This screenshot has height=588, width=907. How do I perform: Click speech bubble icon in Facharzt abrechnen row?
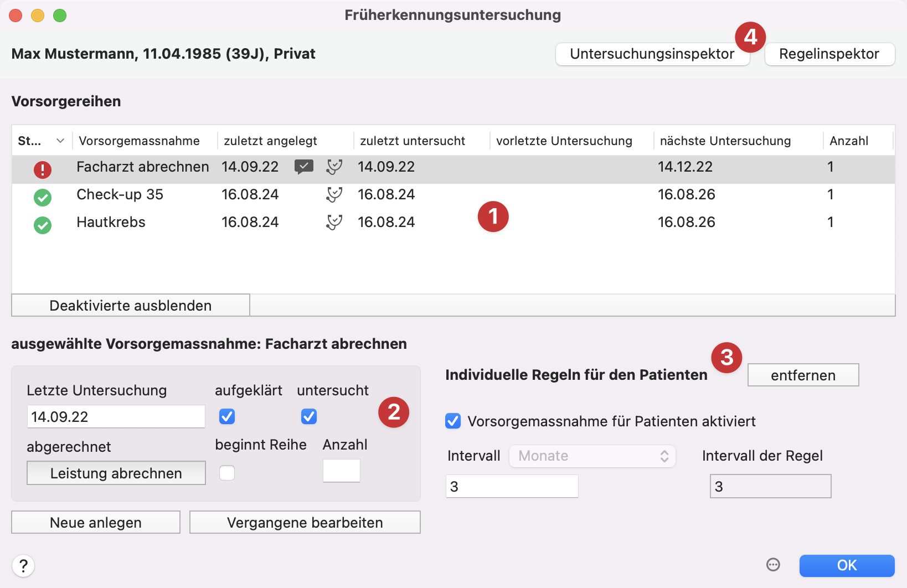pos(304,167)
